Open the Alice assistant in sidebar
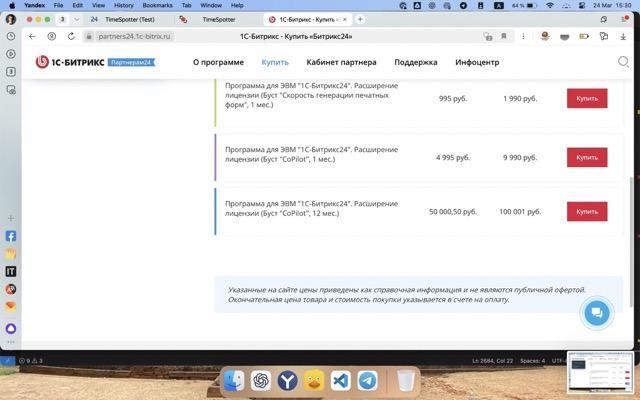 click(11, 328)
